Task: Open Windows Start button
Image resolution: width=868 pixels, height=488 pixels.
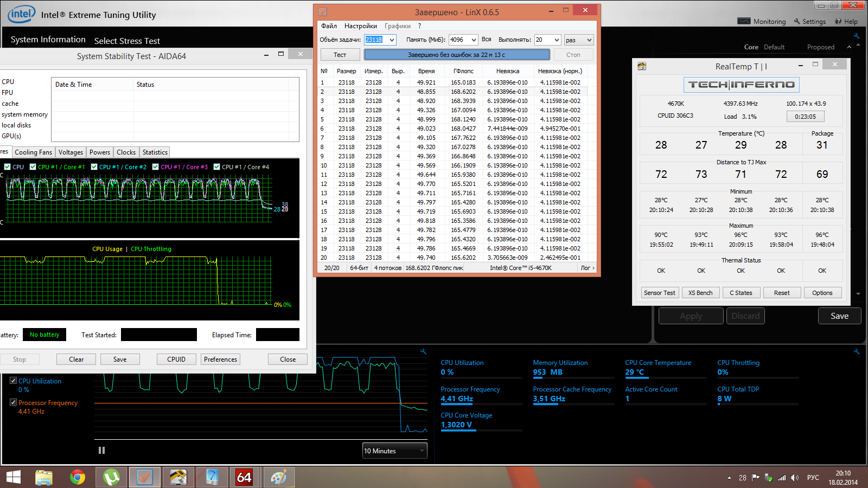Action: (13, 477)
